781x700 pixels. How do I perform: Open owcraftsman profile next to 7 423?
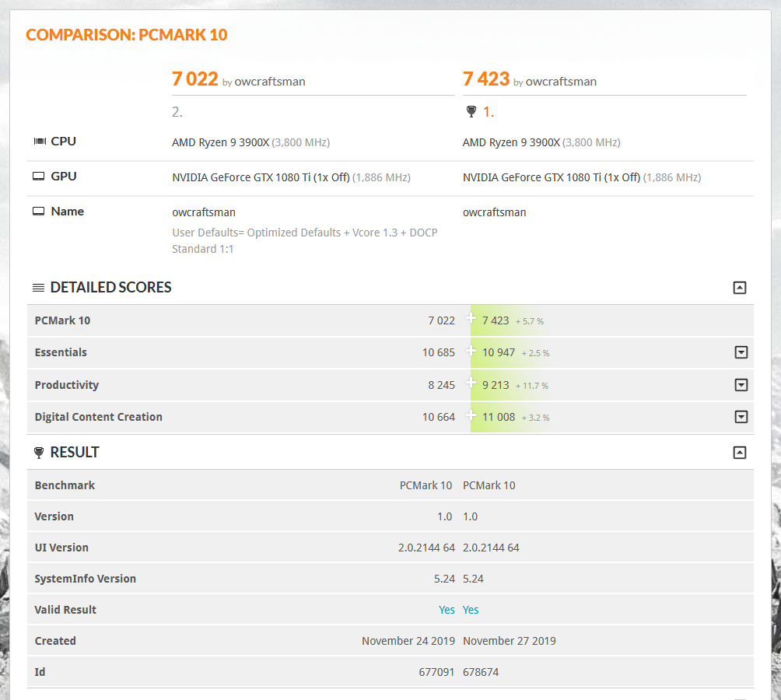click(x=561, y=82)
